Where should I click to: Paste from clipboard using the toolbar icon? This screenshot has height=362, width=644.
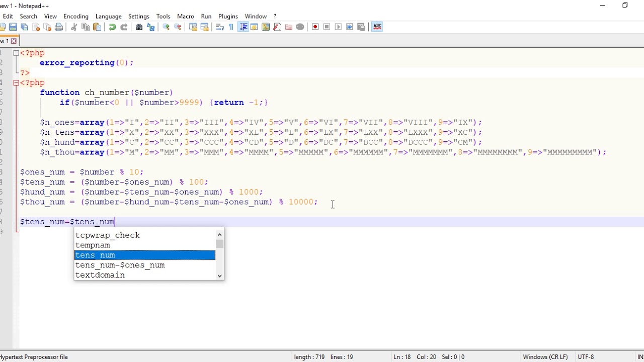97,27
